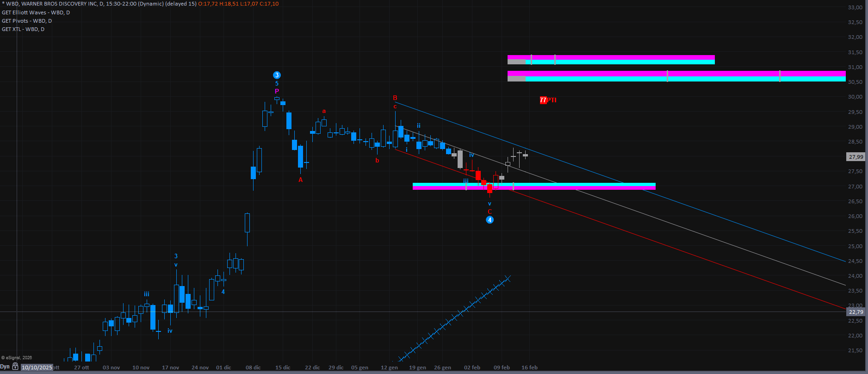Select the GET Pivots study label

[x=27, y=21]
